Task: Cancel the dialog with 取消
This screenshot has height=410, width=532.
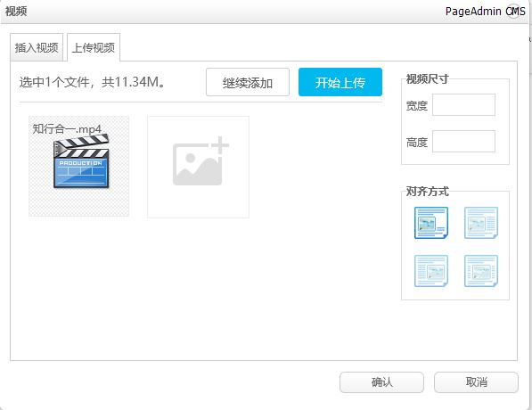Action: (x=476, y=382)
